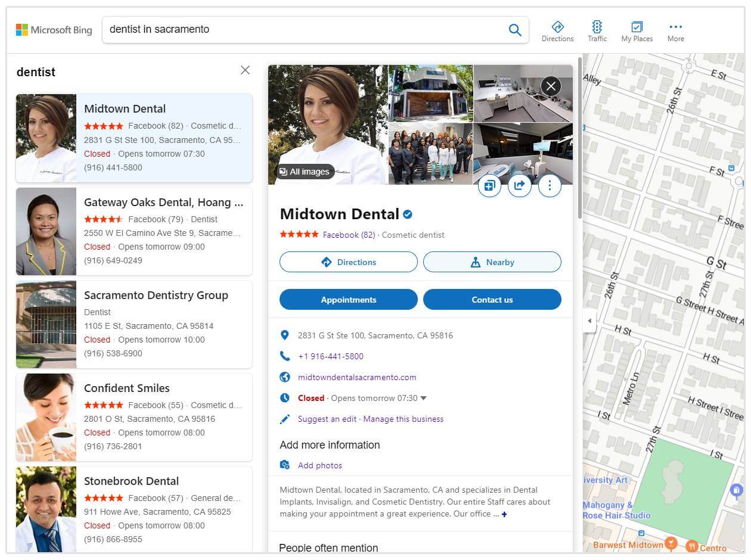
Task: Open midtowndentalsacramento.com website link
Action: click(x=357, y=377)
